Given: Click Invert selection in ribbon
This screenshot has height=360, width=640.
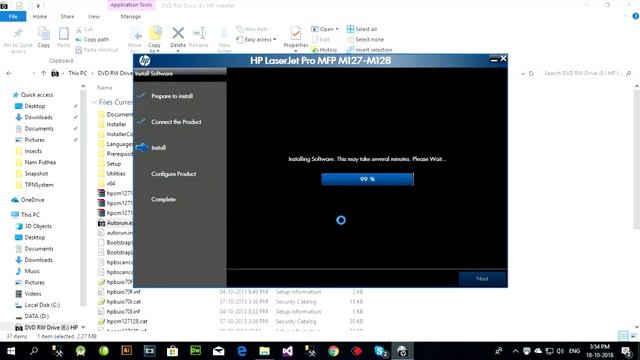Looking at the screenshot, I should tap(369, 49).
